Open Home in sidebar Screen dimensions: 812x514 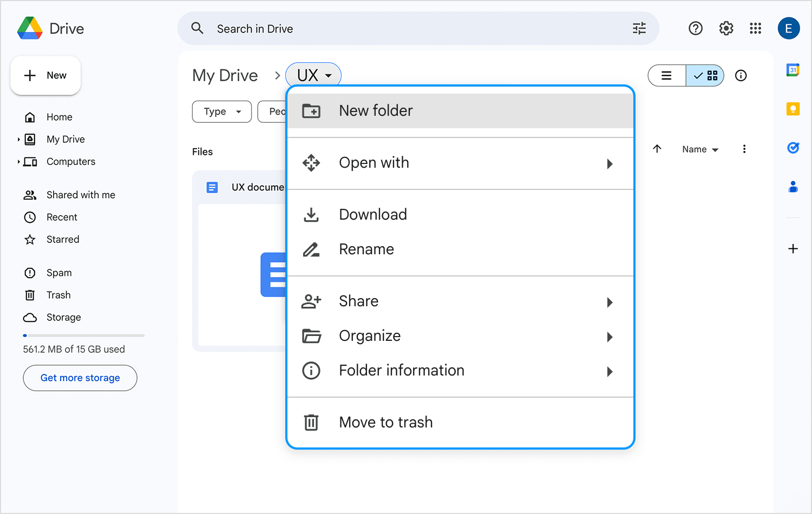click(x=60, y=117)
